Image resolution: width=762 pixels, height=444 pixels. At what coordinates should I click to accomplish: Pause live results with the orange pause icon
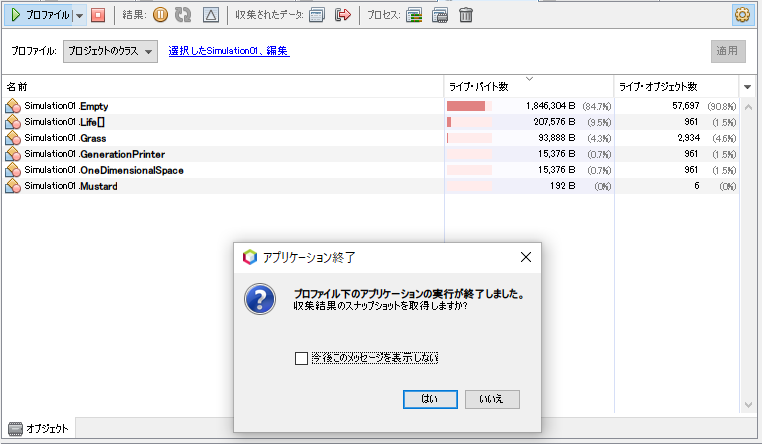tap(160, 15)
